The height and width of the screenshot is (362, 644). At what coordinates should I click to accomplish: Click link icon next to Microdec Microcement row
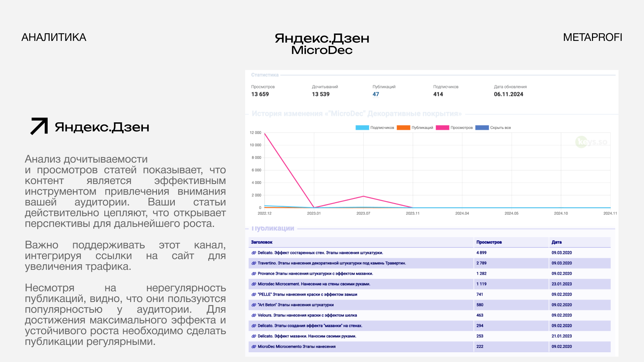pos(254,284)
